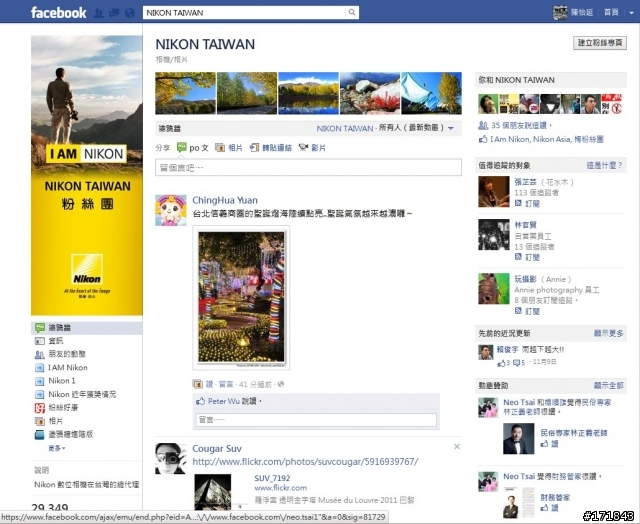
Task: Select the video share option
Action: [312, 148]
